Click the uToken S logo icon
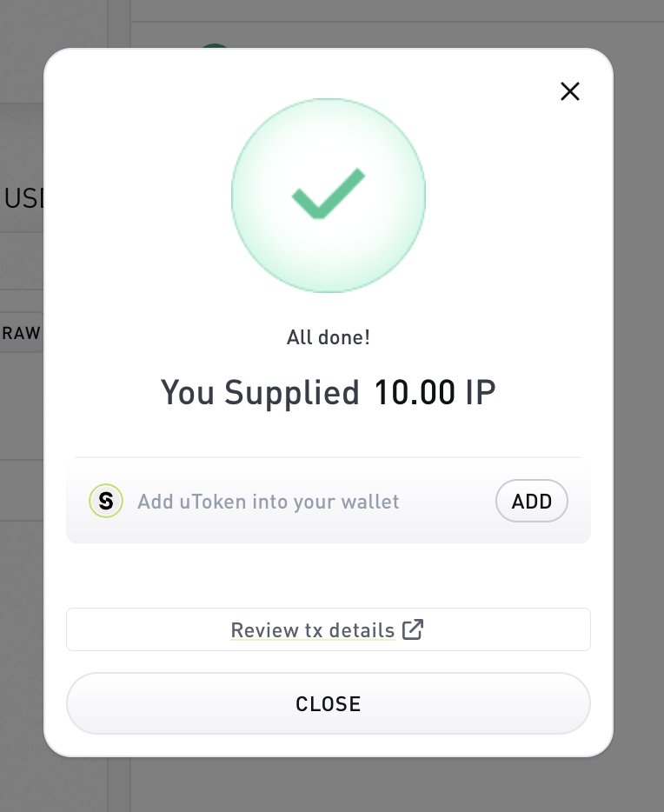 tap(106, 501)
